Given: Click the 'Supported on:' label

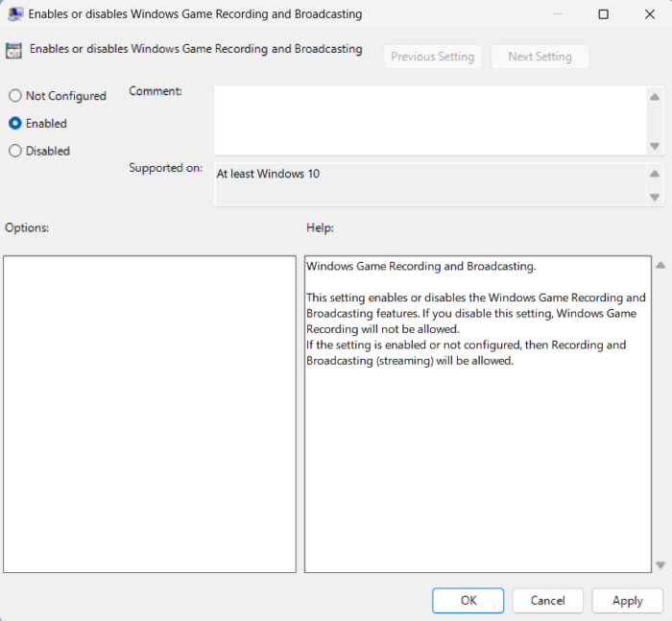Looking at the screenshot, I should pyautogui.click(x=166, y=168).
